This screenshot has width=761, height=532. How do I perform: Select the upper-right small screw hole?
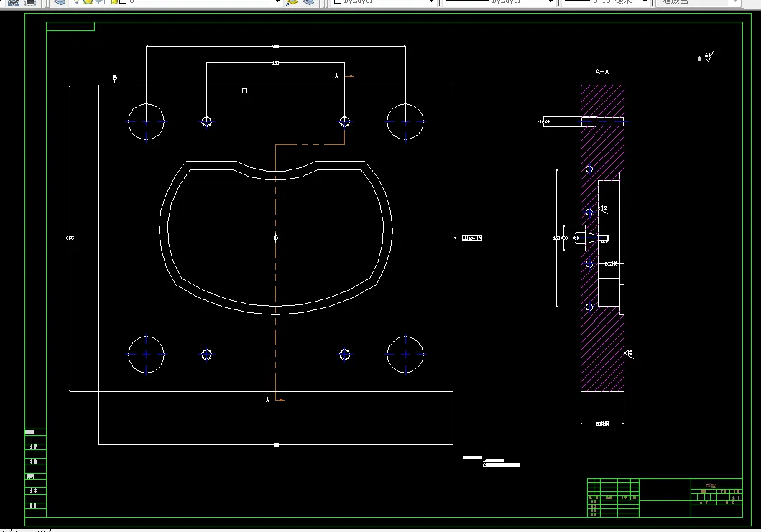(345, 122)
